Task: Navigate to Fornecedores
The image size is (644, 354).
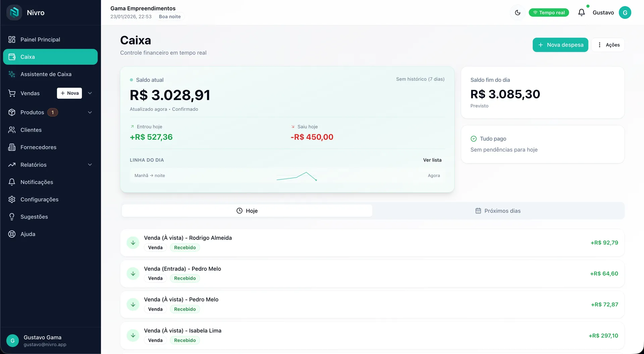Action: point(50,147)
